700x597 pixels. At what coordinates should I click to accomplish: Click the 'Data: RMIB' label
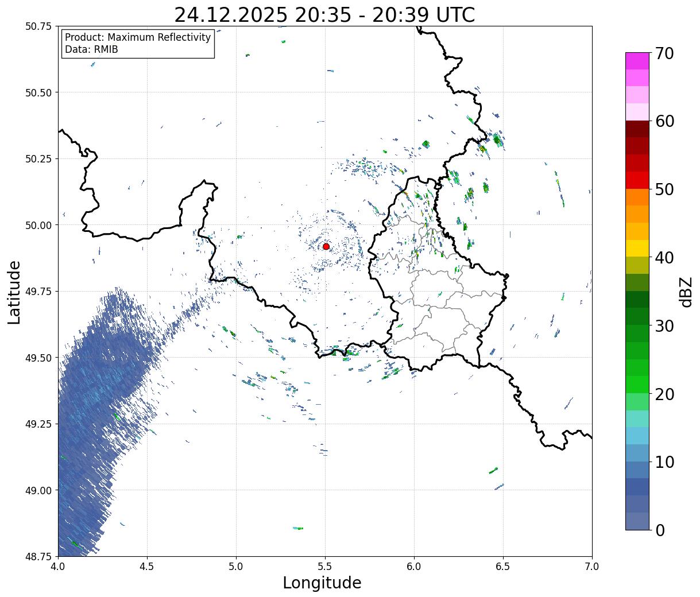click(91, 50)
